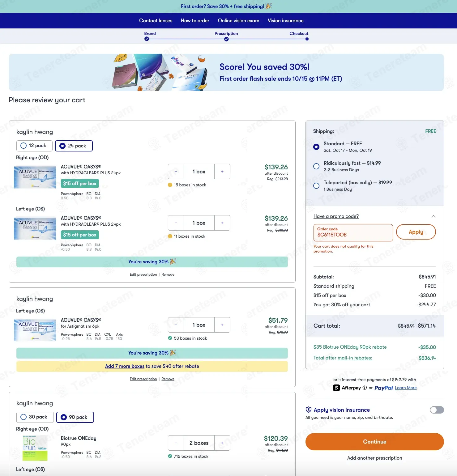Decrease quantity for right eye ACUVUE OASYS 24pk
457x476 pixels.
coord(176,172)
